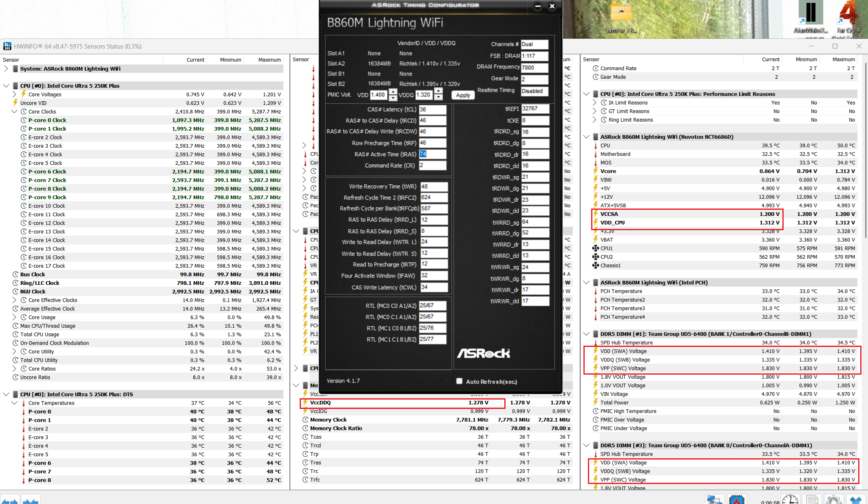The height and width of the screenshot is (504, 868).
Task: Click the thermometer icon next to Motherboard
Action: point(596,154)
